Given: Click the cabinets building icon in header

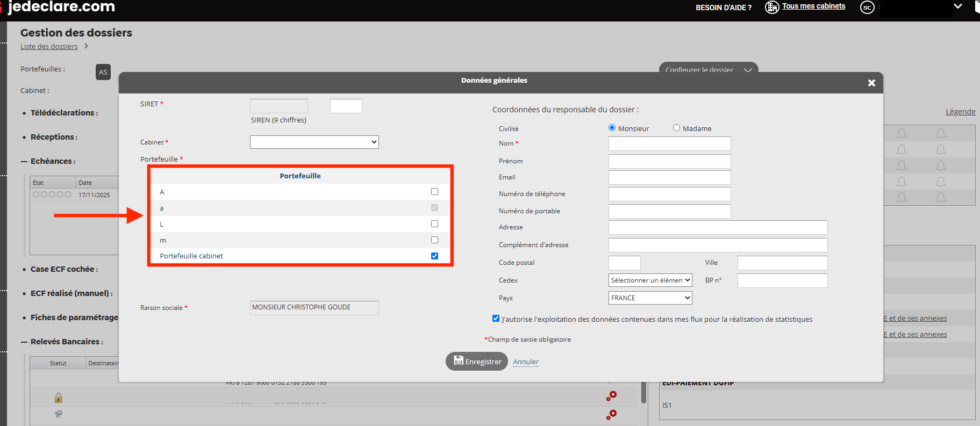Looking at the screenshot, I should coord(772,8).
